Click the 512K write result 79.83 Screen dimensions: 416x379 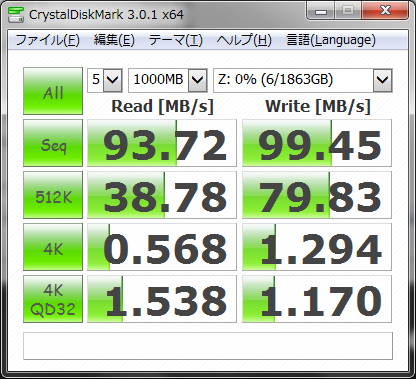point(317,195)
